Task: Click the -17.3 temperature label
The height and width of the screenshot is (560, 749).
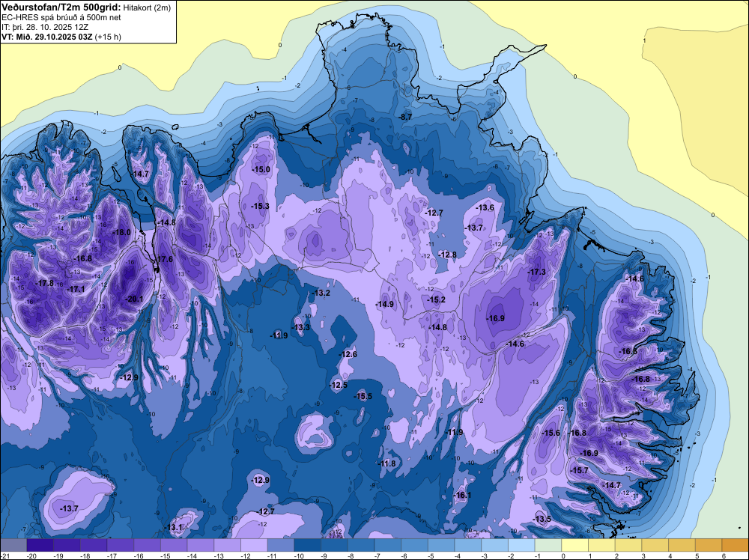Action: 536,272
